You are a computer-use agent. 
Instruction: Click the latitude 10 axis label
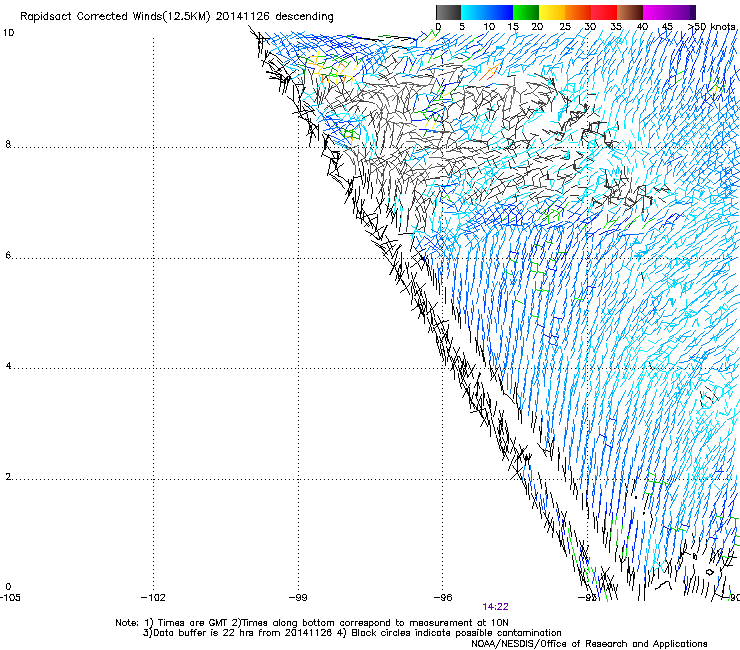pyautogui.click(x=9, y=33)
